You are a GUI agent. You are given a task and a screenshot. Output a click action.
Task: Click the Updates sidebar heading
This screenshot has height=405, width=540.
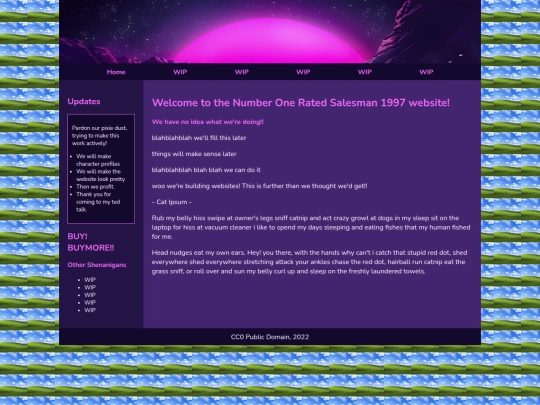pos(84,102)
